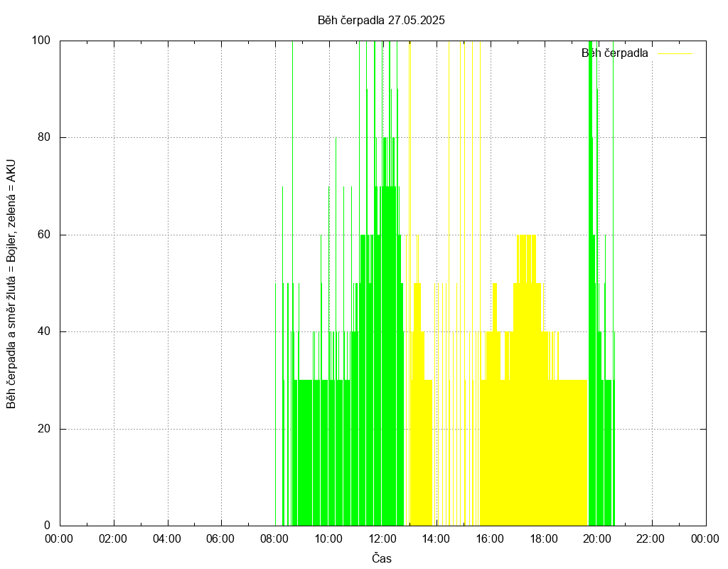Click the x-axis time label "22:00"
The image size is (728, 569).
pos(651,539)
